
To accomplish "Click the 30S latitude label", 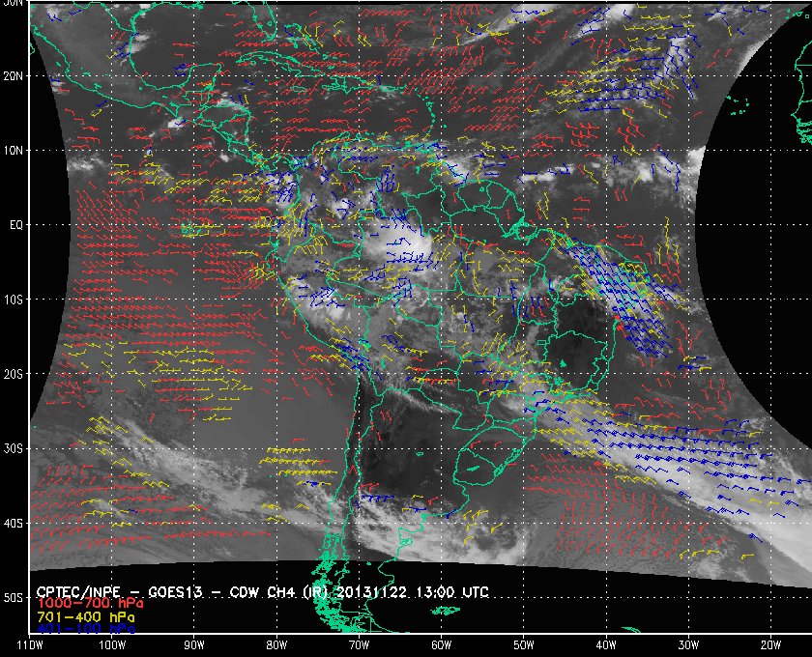I will coord(13,449).
